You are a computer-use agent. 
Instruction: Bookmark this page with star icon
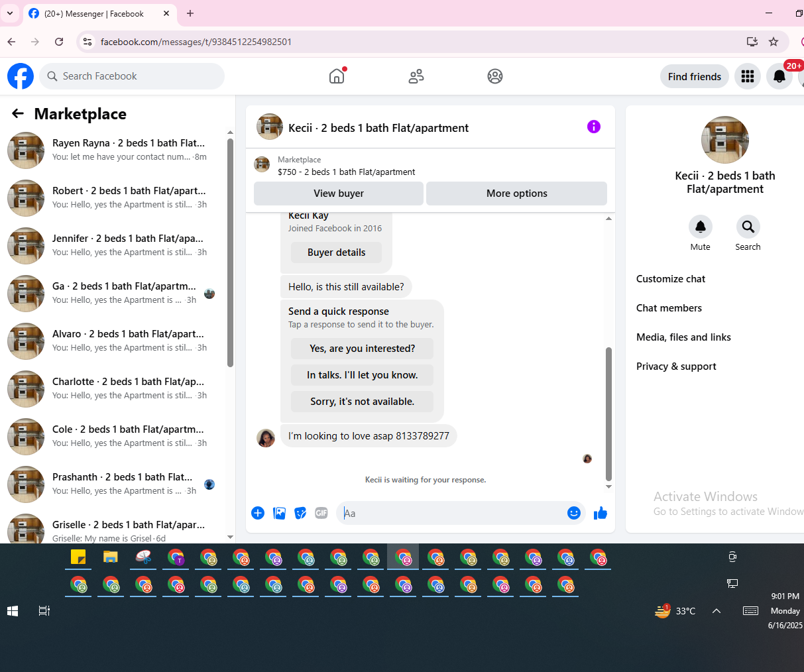(774, 42)
